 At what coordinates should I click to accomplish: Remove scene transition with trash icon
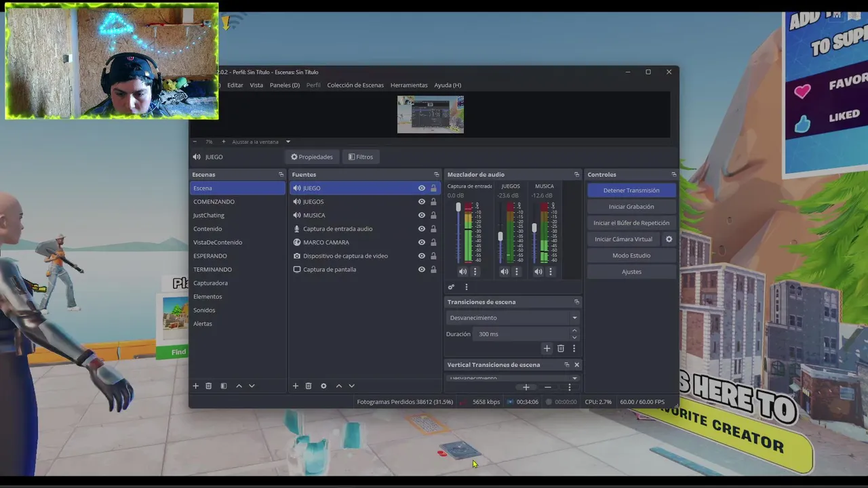561,348
